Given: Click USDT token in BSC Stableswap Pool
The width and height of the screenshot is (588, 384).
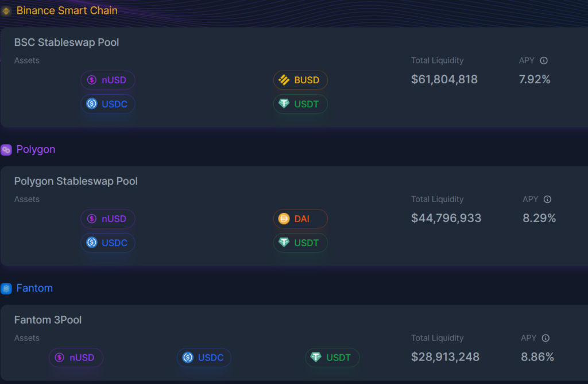Looking at the screenshot, I should point(300,104).
